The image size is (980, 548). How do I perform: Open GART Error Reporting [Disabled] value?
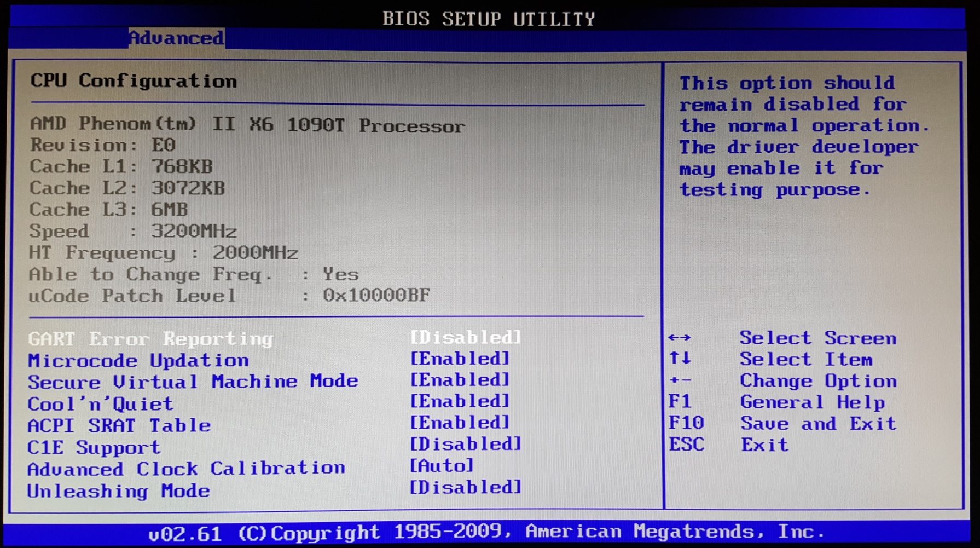(x=466, y=337)
